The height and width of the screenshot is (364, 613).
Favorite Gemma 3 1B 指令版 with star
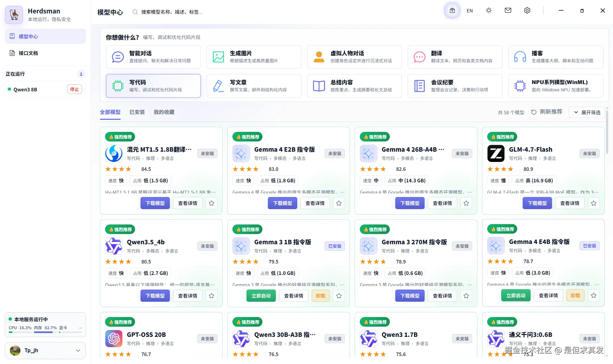pyautogui.click(x=339, y=296)
